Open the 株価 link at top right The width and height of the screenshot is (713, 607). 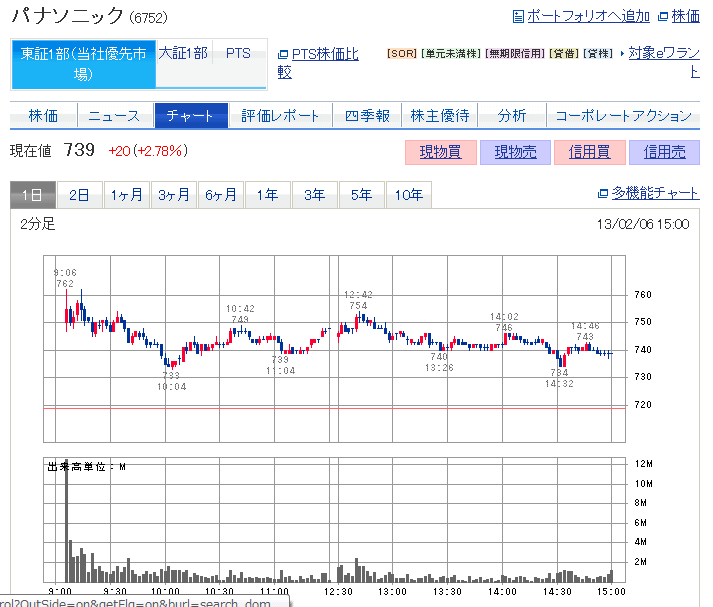pos(685,16)
